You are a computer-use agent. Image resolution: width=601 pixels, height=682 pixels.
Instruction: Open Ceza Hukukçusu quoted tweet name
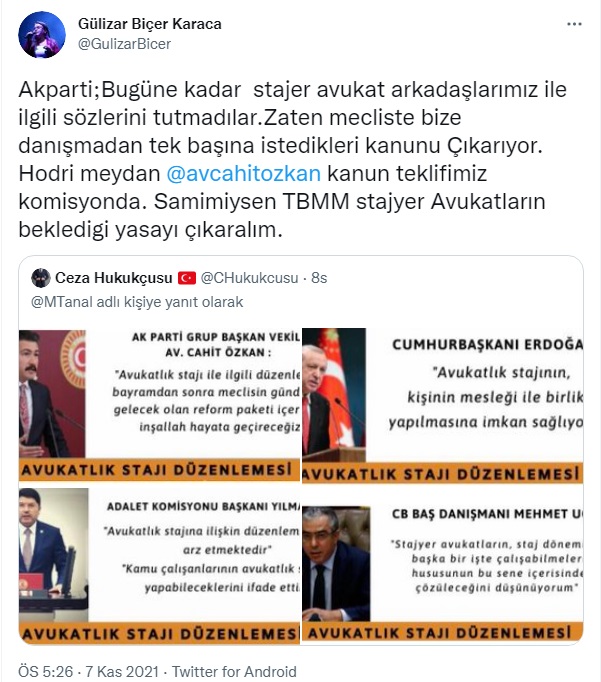114,277
